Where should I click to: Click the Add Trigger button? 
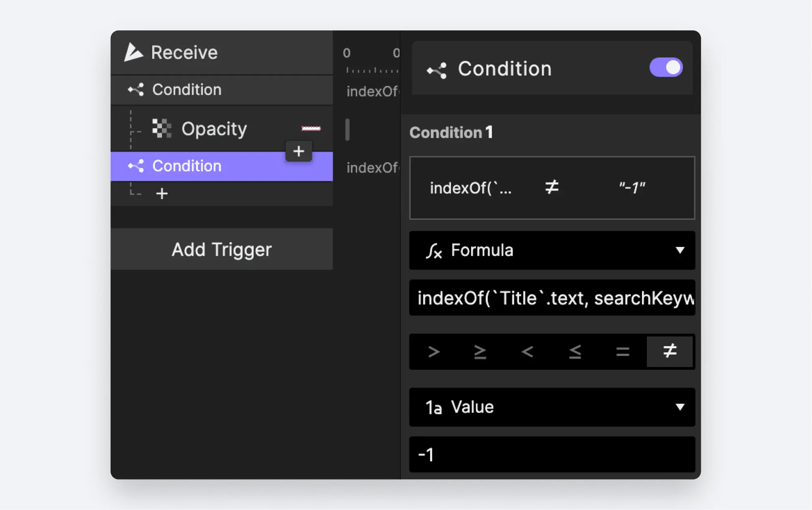pyautogui.click(x=222, y=249)
